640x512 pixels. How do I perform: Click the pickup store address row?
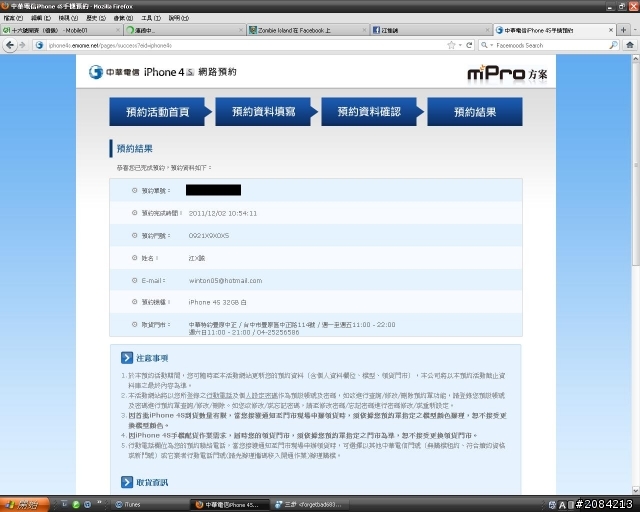(316, 325)
